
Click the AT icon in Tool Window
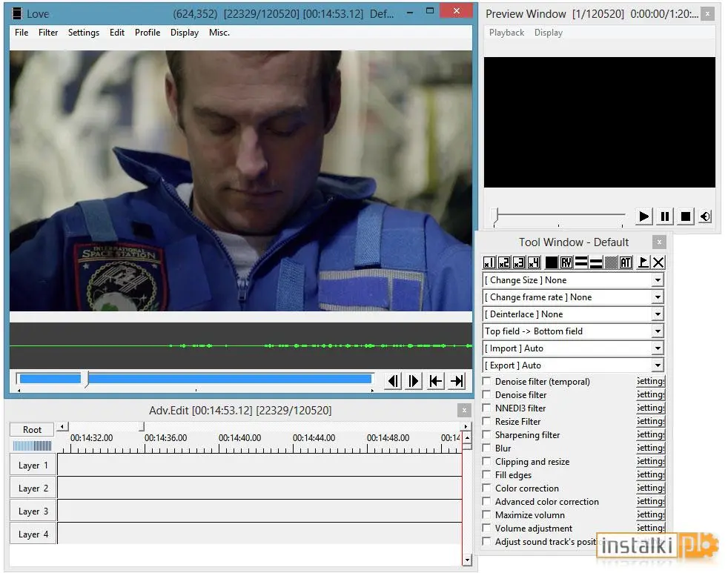[x=626, y=263]
